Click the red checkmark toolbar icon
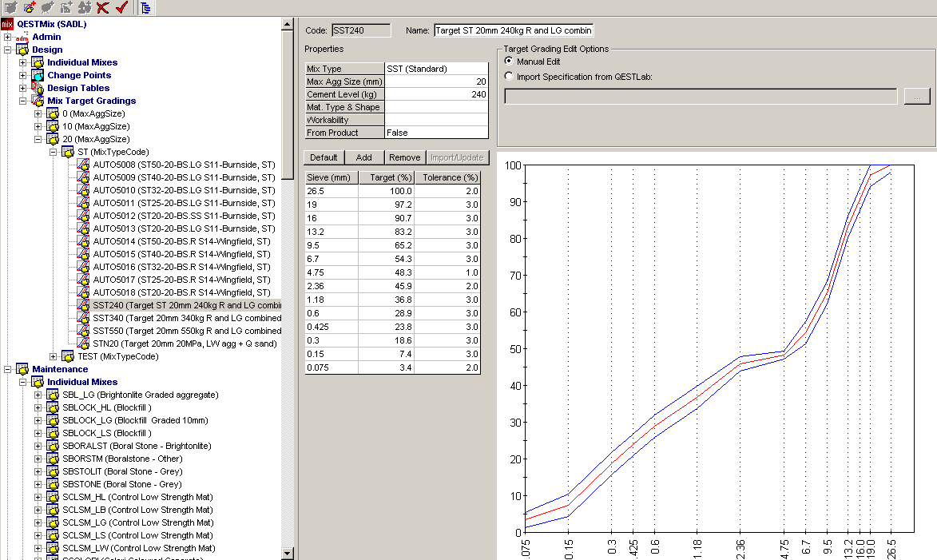The image size is (937, 560). coord(121,8)
